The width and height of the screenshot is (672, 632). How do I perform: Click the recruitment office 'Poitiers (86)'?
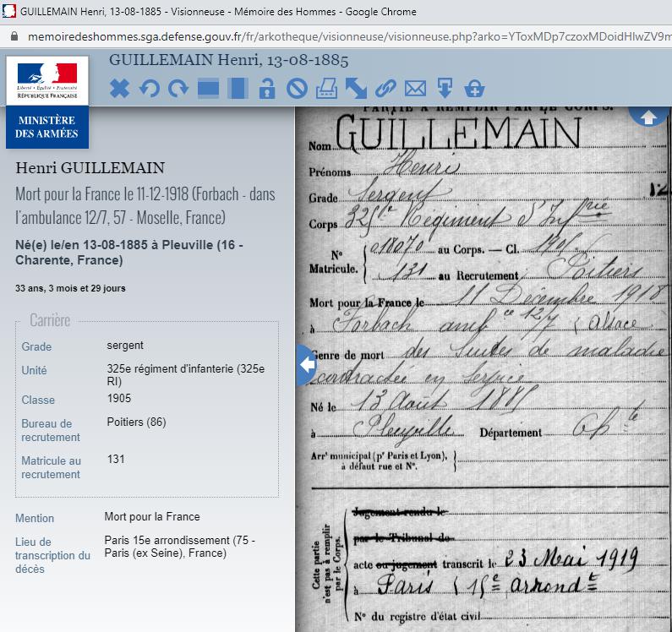pyautogui.click(x=136, y=422)
